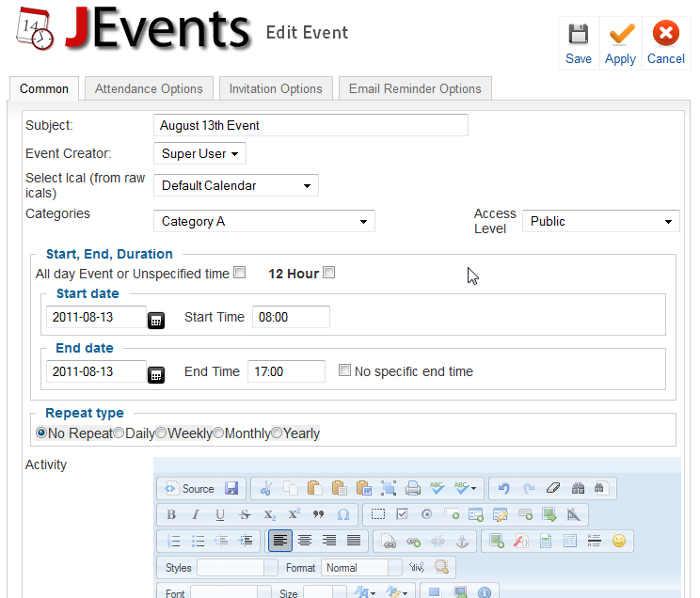
Task: Open the Size dropdown in editor
Action: click(x=325, y=592)
